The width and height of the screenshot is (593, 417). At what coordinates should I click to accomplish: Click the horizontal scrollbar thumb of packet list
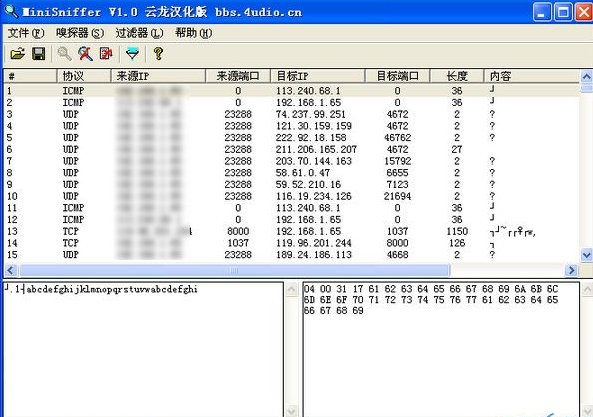[x=234, y=270]
